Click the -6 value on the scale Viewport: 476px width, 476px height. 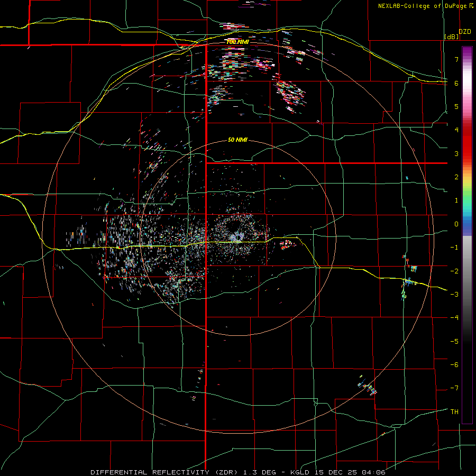click(x=454, y=365)
